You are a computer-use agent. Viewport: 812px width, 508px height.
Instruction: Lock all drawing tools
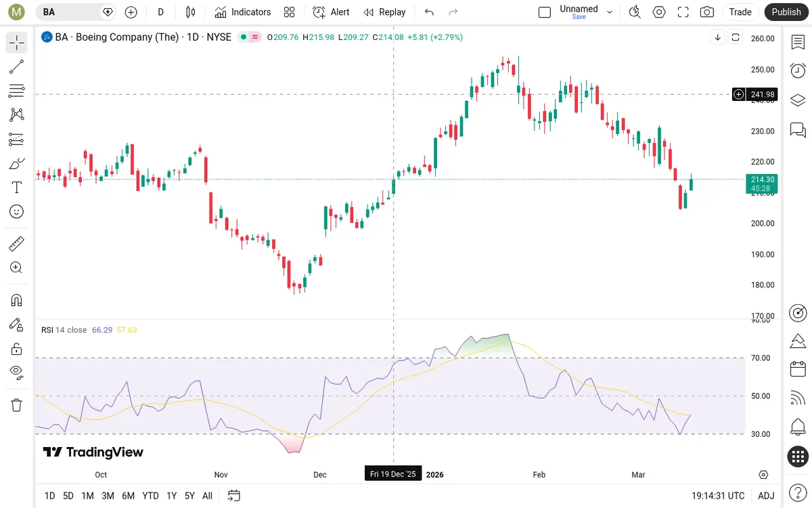[17, 349]
